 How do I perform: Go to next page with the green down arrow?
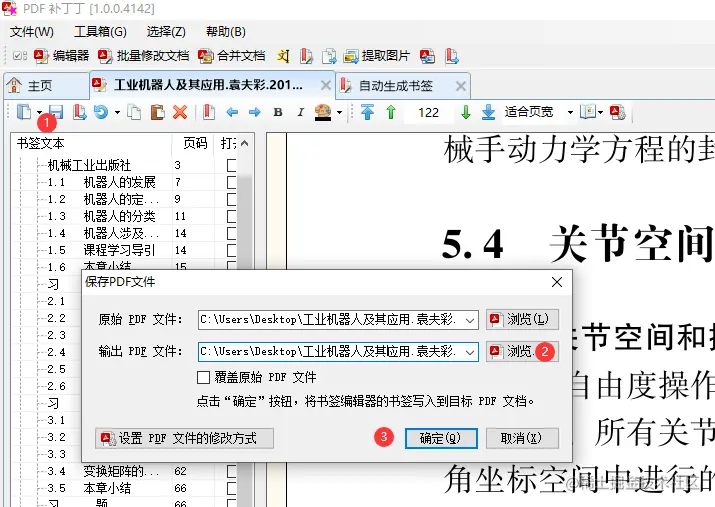click(466, 112)
